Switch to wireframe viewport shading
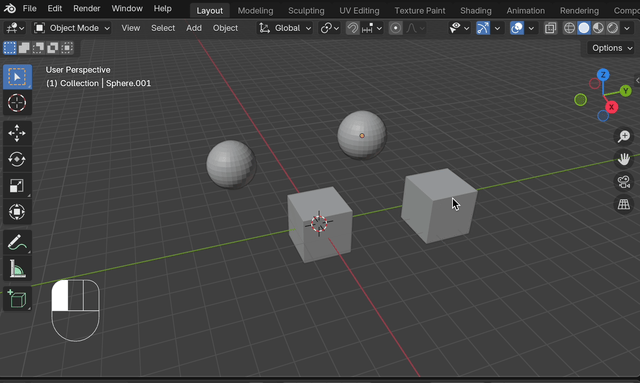Image resolution: width=640 pixels, height=383 pixels. (x=569, y=28)
